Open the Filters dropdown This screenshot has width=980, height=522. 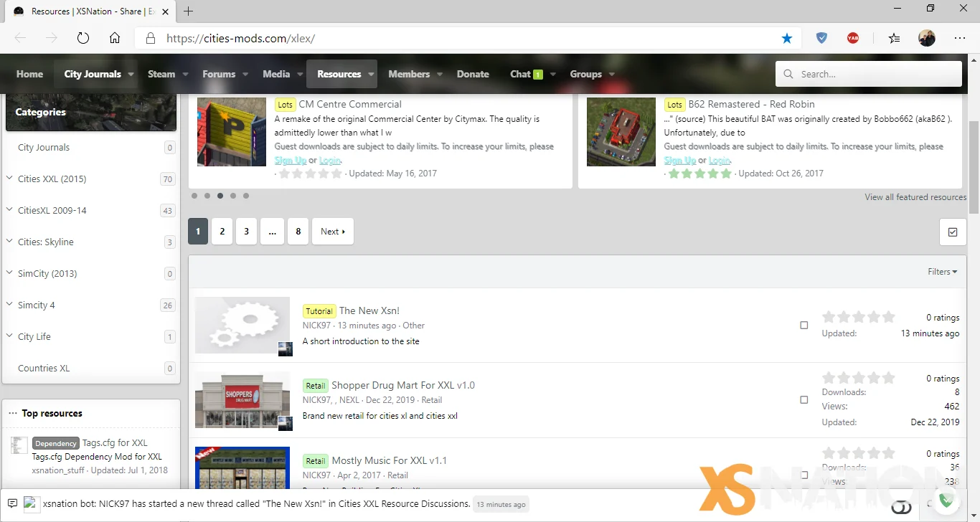pyautogui.click(x=942, y=272)
